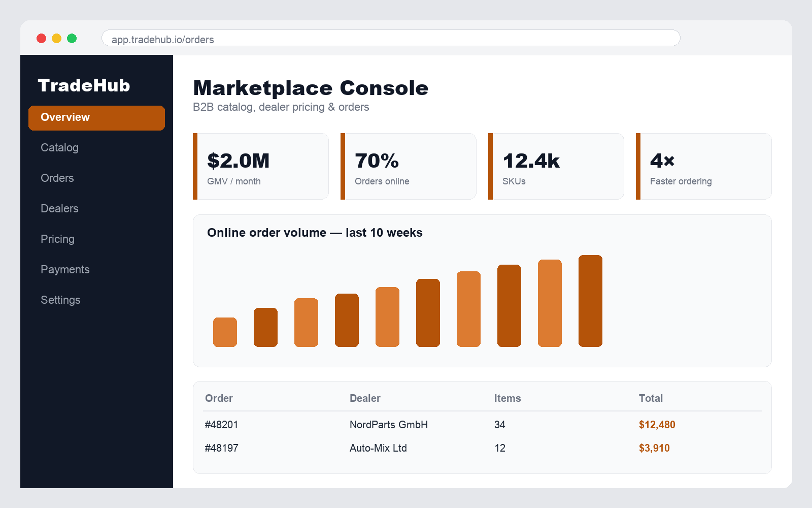The width and height of the screenshot is (812, 508).
Task: Click the fourth week bar in chart
Action: click(347, 321)
